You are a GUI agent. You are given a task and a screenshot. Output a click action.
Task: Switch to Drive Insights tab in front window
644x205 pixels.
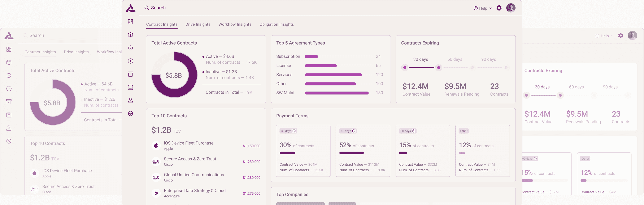coord(198,24)
